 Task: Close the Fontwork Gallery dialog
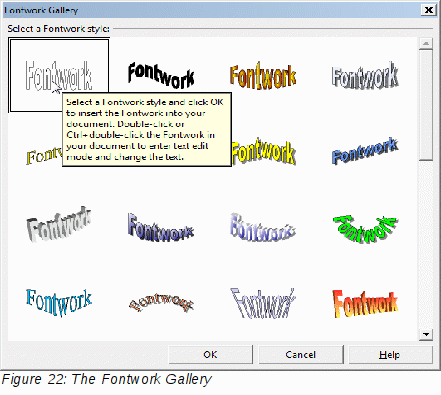click(x=429, y=10)
